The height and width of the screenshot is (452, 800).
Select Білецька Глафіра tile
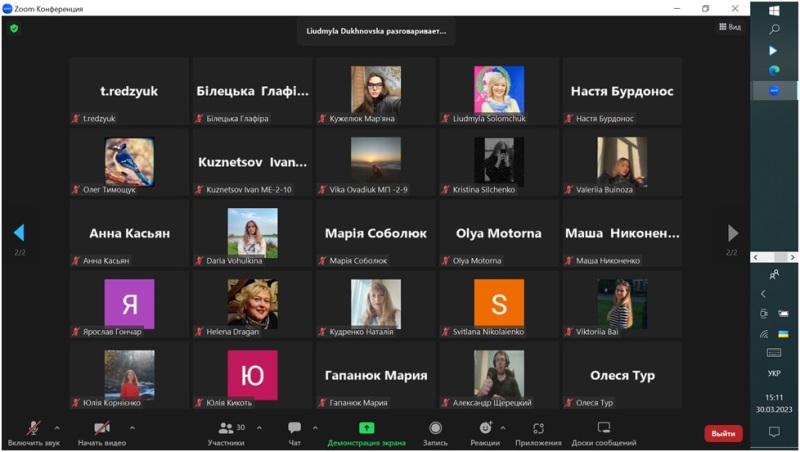coord(253,91)
